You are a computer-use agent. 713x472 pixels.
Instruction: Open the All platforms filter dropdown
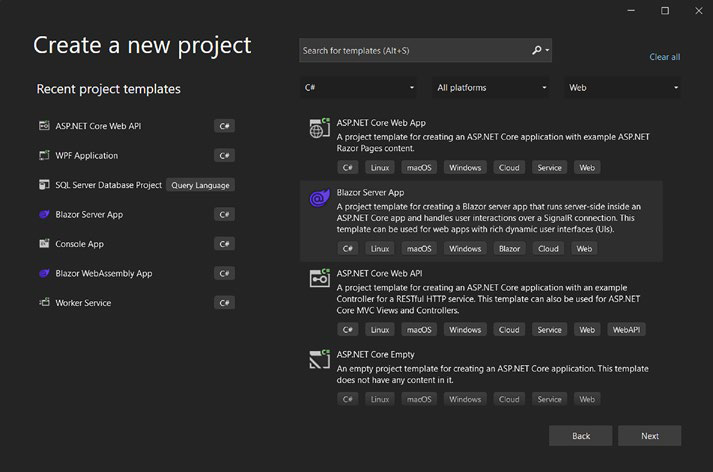tap(492, 87)
